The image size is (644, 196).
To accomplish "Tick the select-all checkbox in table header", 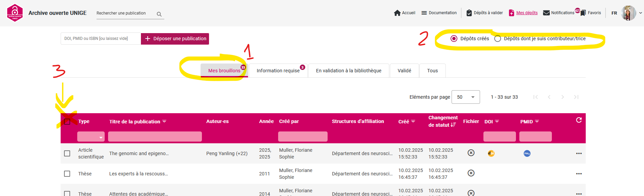I will coord(67,122).
